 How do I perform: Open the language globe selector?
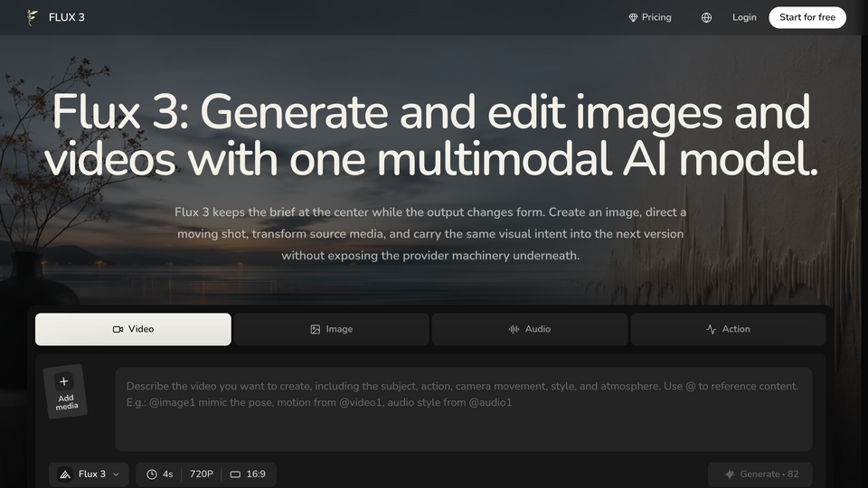click(x=706, y=18)
